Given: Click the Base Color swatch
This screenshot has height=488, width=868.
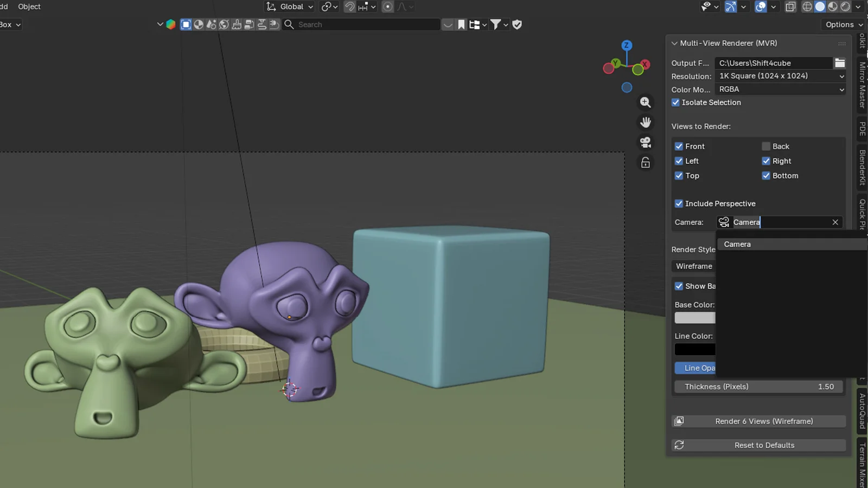Looking at the screenshot, I should (695, 318).
